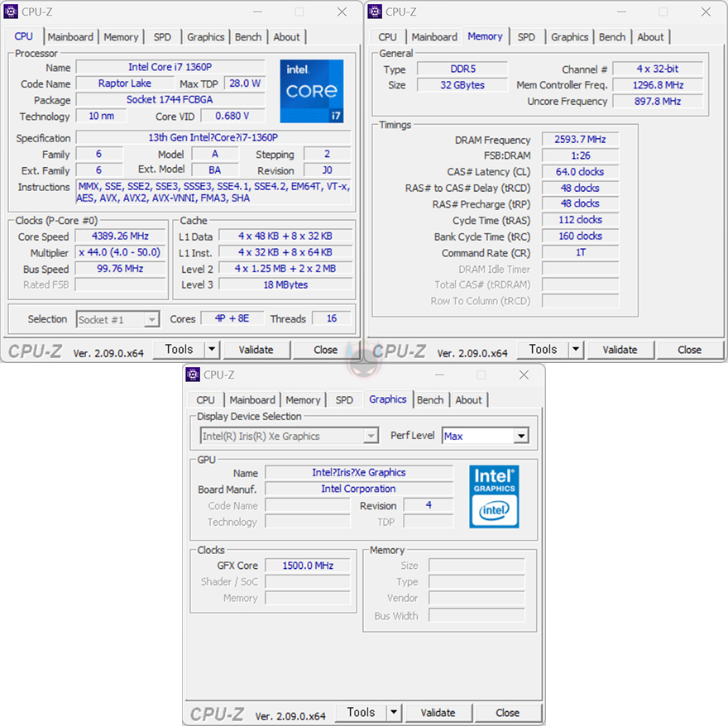Click the Specification field 13th Gen Intel
The height and width of the screenshot is (726, 728).
tap(213, 137)
